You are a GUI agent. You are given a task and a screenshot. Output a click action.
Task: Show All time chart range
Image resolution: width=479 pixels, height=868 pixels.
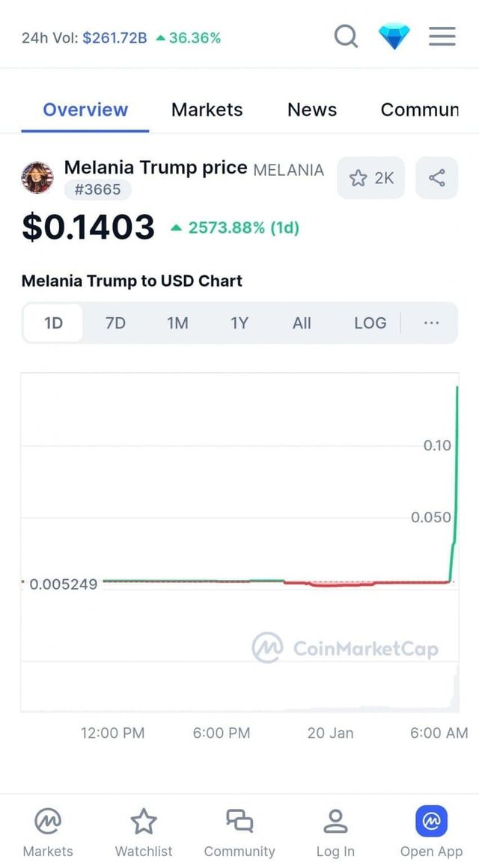[302, 323]
